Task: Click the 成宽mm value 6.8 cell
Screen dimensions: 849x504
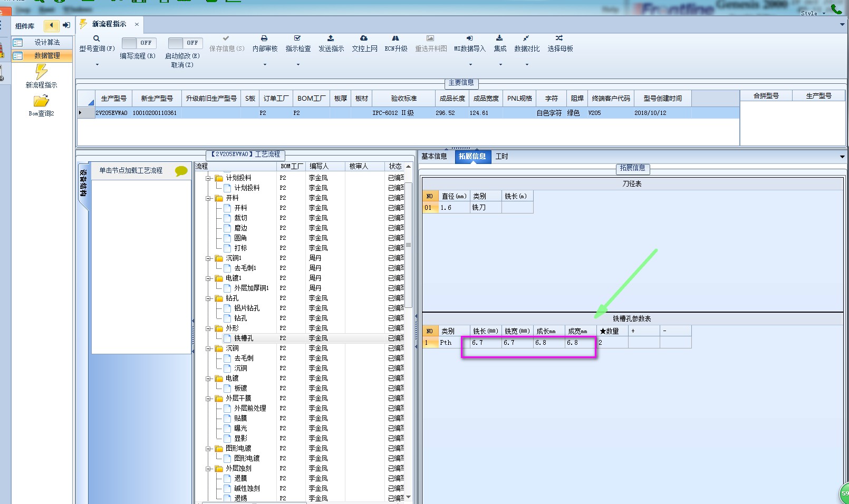Action: 581,343
